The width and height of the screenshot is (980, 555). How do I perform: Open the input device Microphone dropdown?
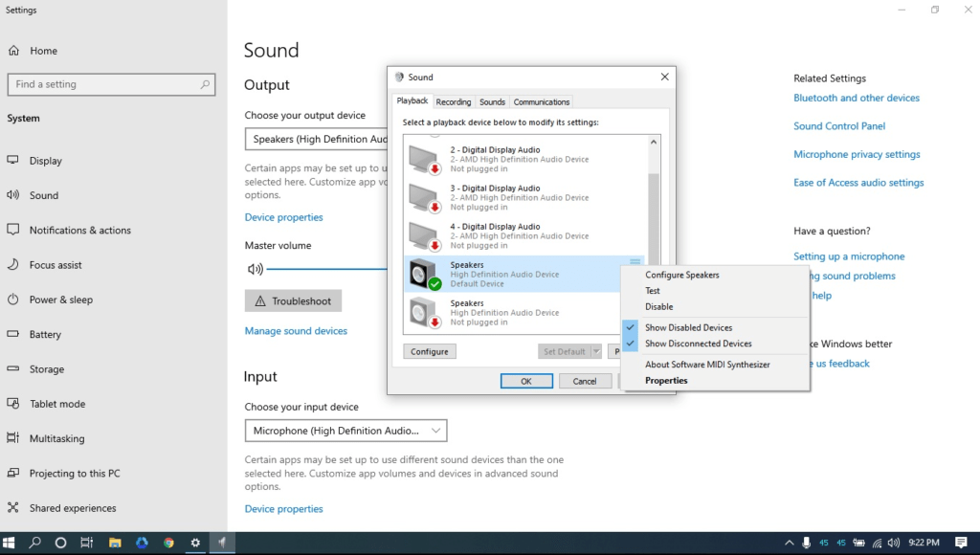tap(345, 431)
